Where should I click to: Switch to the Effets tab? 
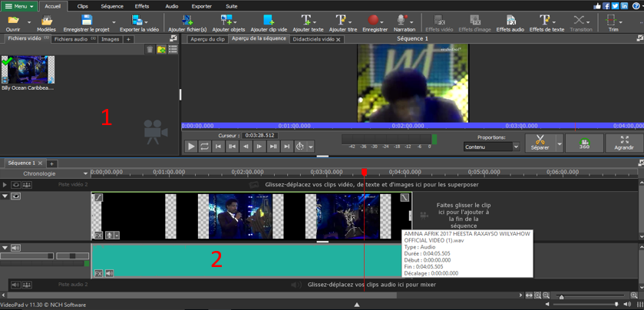[x=142, y=6]
